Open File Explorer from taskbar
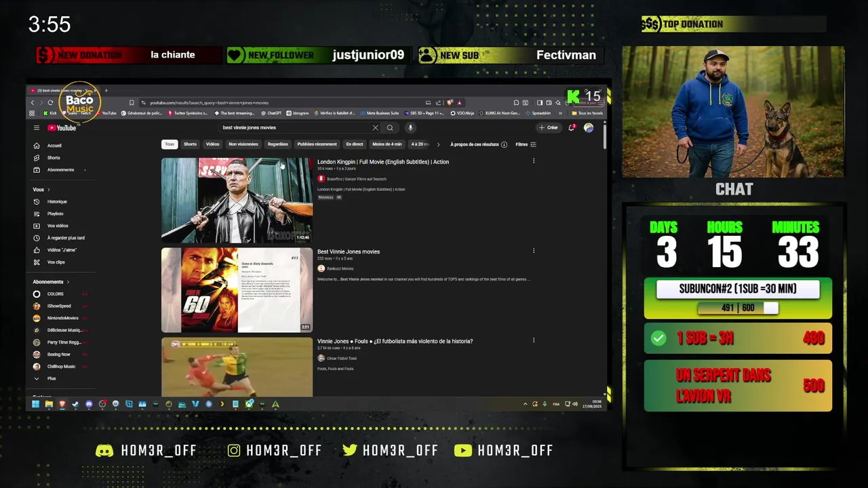This screenshot has height=488, width=868. pyautogui.click(x=49, y=404)
